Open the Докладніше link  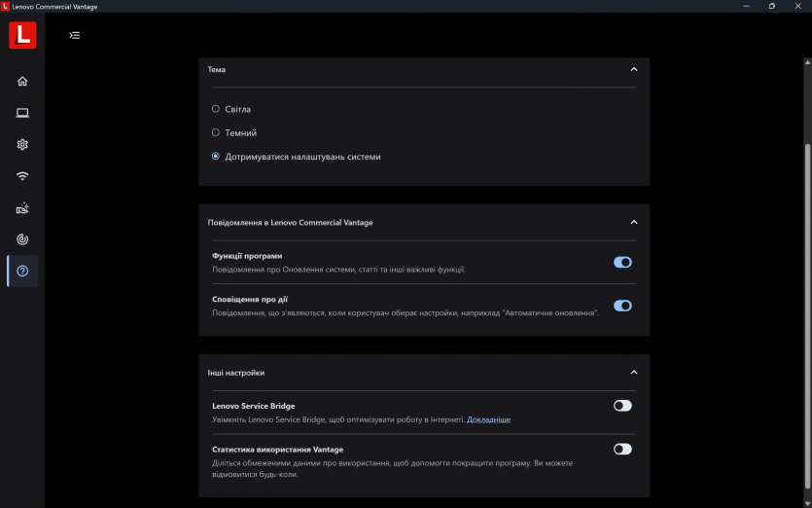(488, 419)
